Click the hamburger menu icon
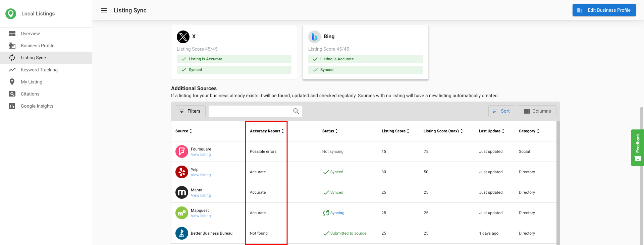Viewport: 644px width, 245px height. [104, 10]
